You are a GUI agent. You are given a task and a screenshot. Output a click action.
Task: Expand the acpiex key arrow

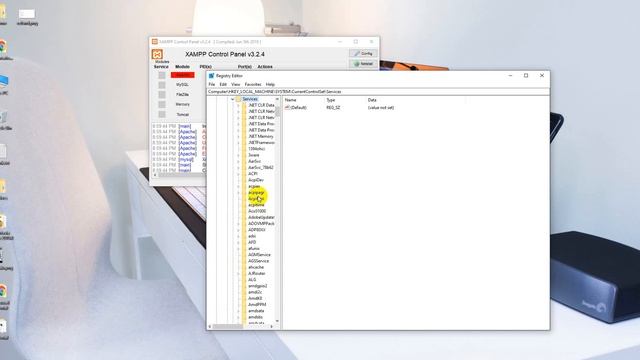239,186
